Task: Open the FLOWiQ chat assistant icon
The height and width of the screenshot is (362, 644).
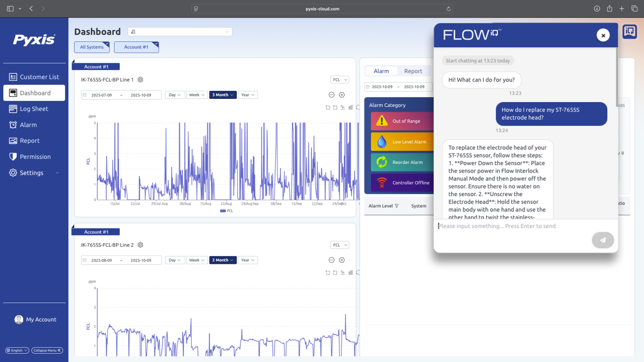Action: click(629, 31)
